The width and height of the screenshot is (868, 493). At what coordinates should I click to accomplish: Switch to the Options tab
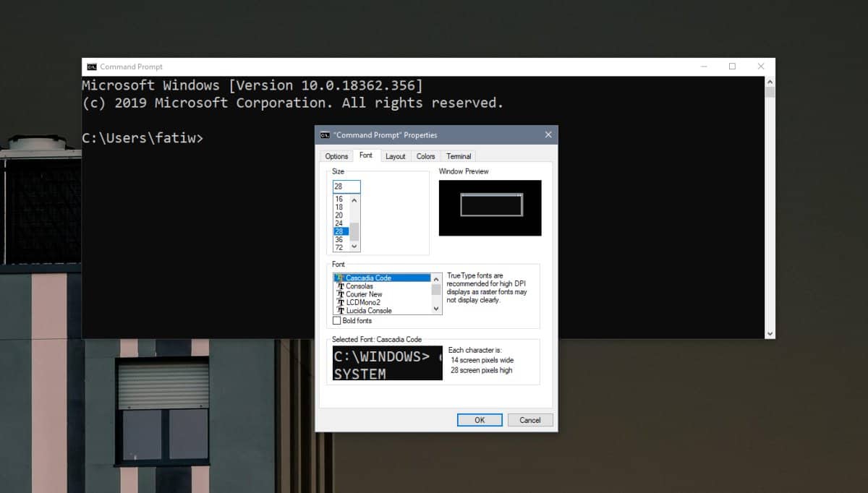[336, 156]
